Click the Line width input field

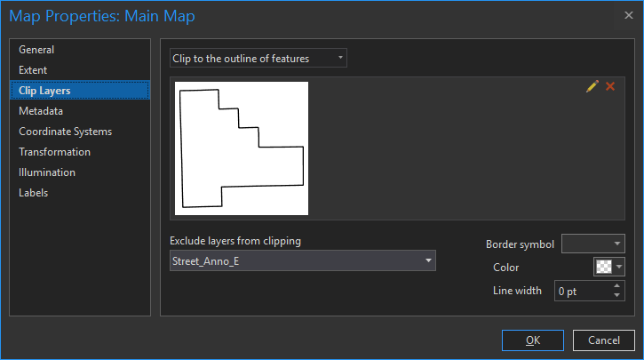580,291
